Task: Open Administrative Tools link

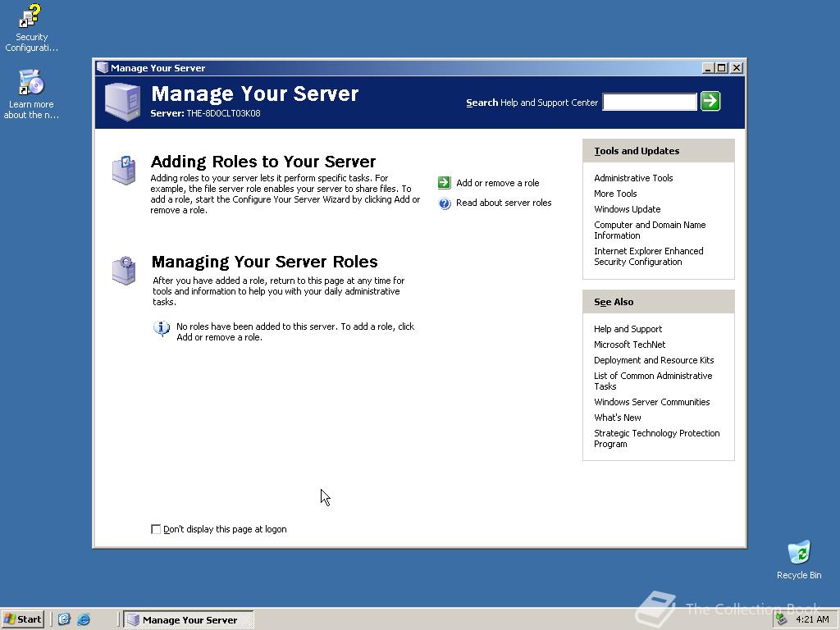Action: coord(633,178)
